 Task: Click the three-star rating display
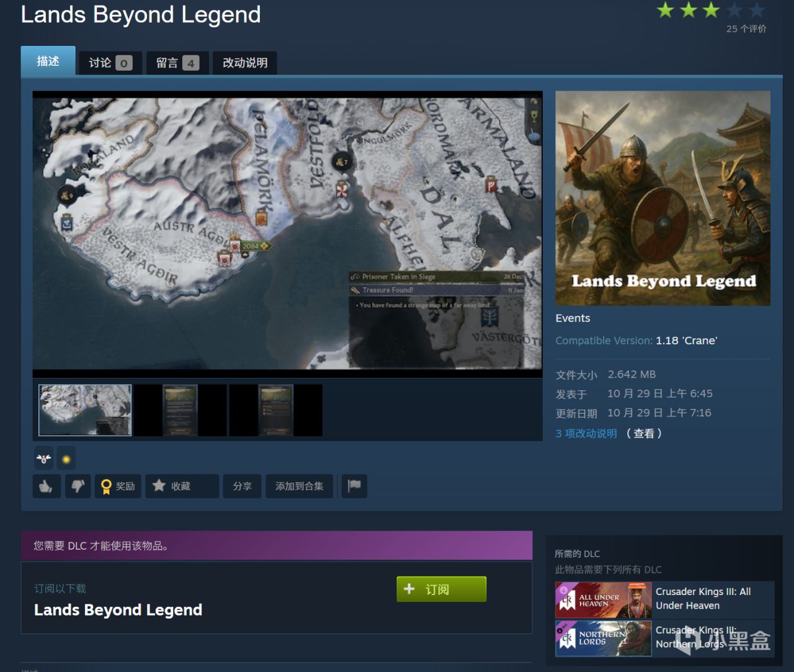711,11
